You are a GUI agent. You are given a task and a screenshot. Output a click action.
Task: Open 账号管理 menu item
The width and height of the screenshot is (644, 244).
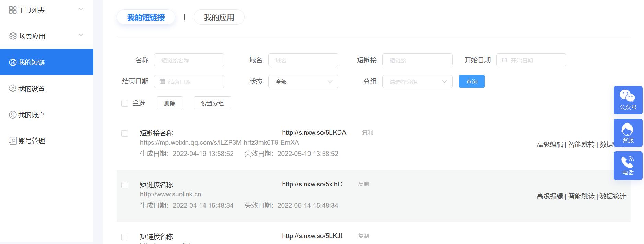tap(47, 141)
